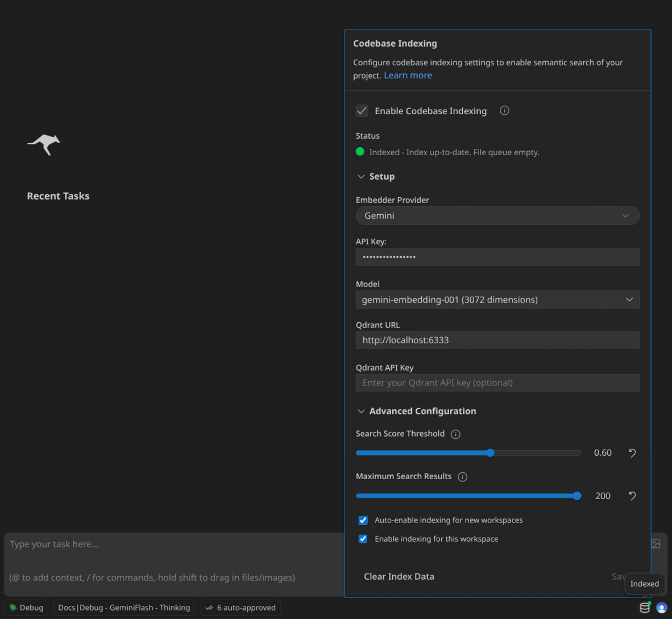Viewport: 672px width, 619px height.
Task: Open the Debug mode selector
Action: pos(26,608)
